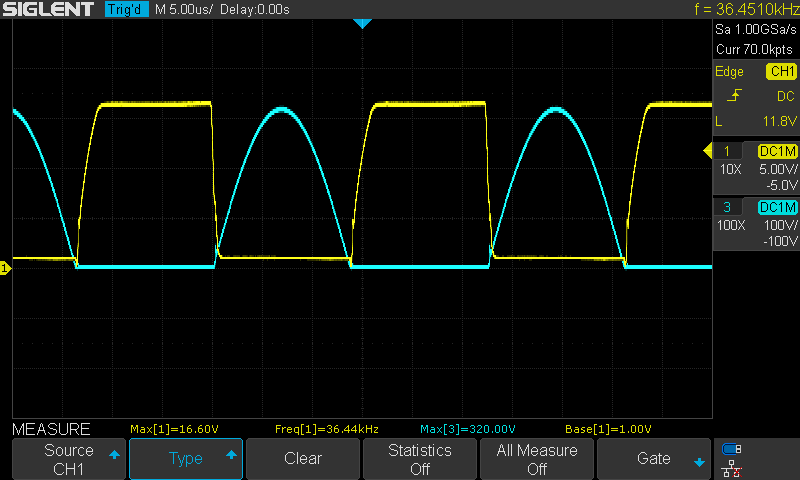
Task: Click the Gate softkey down arrow
Action: [x=699, y=463]
